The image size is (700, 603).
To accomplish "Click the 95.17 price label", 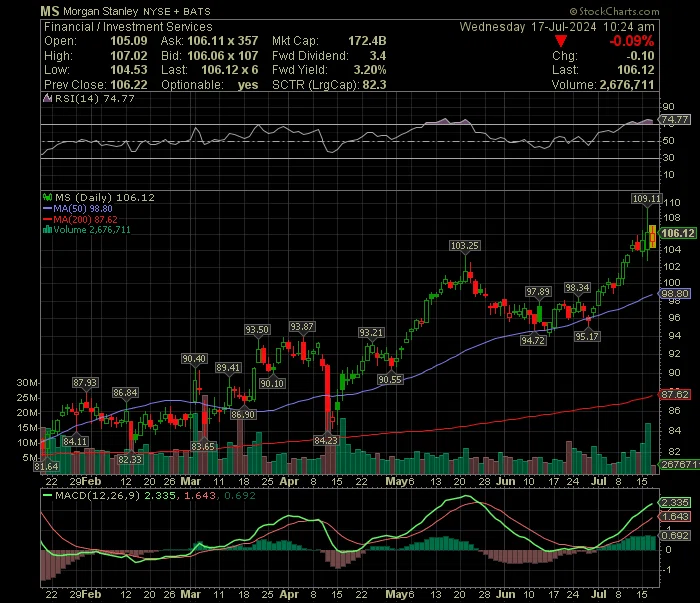I will coord(587,337).
